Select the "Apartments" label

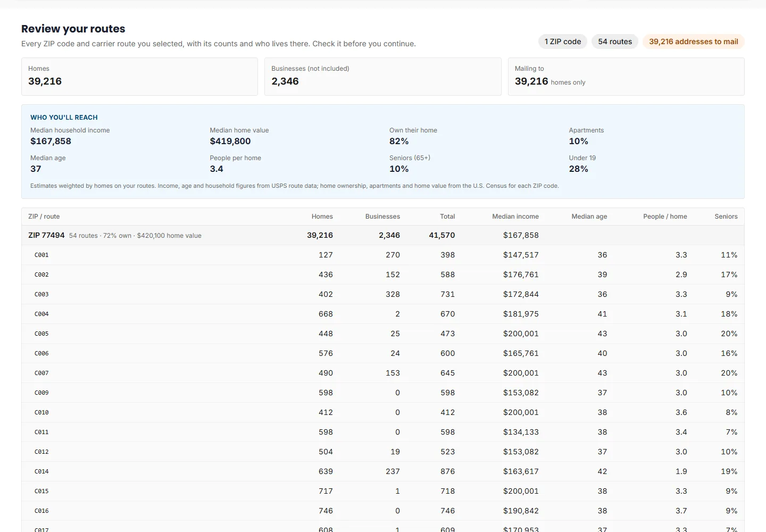[586, 130]
